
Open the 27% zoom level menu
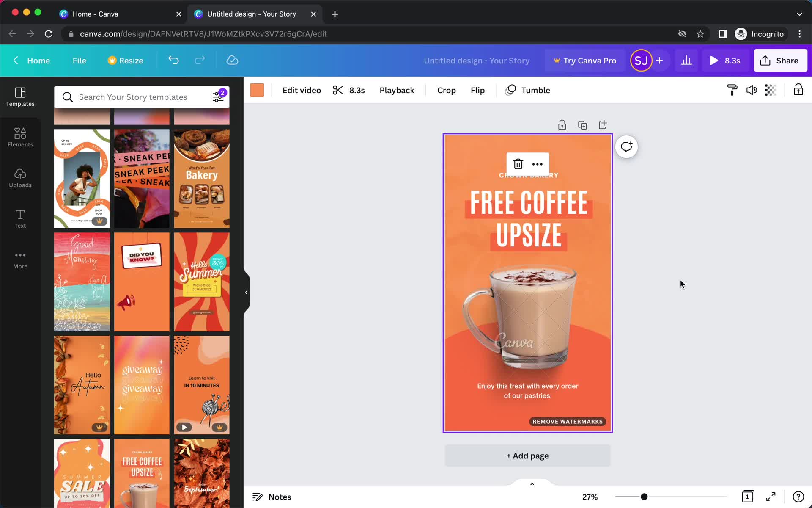click(590, 497)
